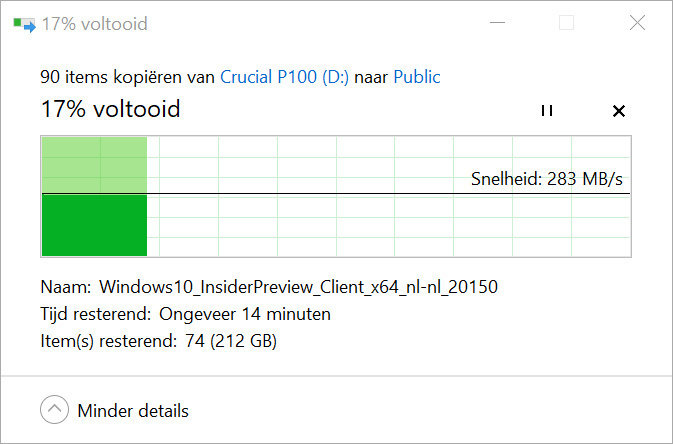Close the copy dialog window
Viewport: 673px width, 444px height.
(637, 23)
